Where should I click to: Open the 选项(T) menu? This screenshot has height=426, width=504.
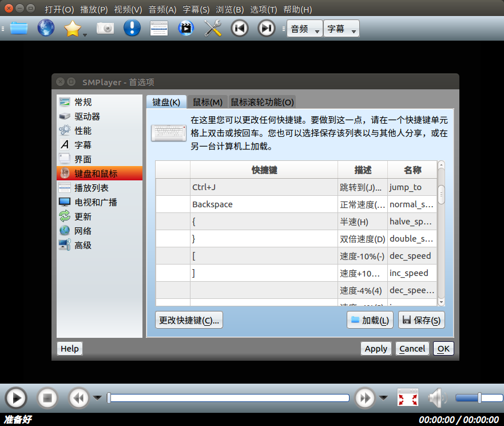point(264,9)
